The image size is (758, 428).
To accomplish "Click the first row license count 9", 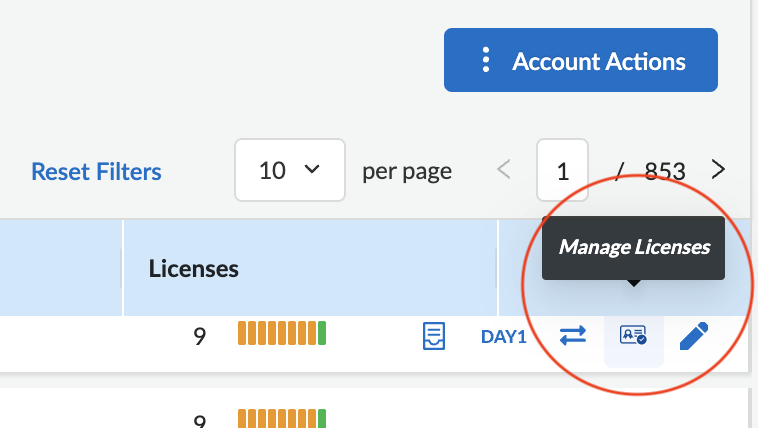I will [200, 337].
